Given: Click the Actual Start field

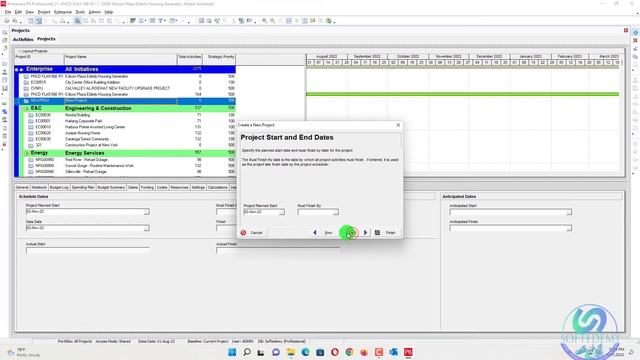Looking at the screenshot, I should point(87,250).
